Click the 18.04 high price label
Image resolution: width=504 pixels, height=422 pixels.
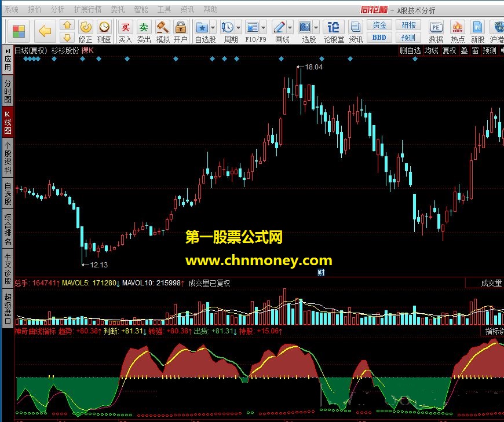(313, 67)
